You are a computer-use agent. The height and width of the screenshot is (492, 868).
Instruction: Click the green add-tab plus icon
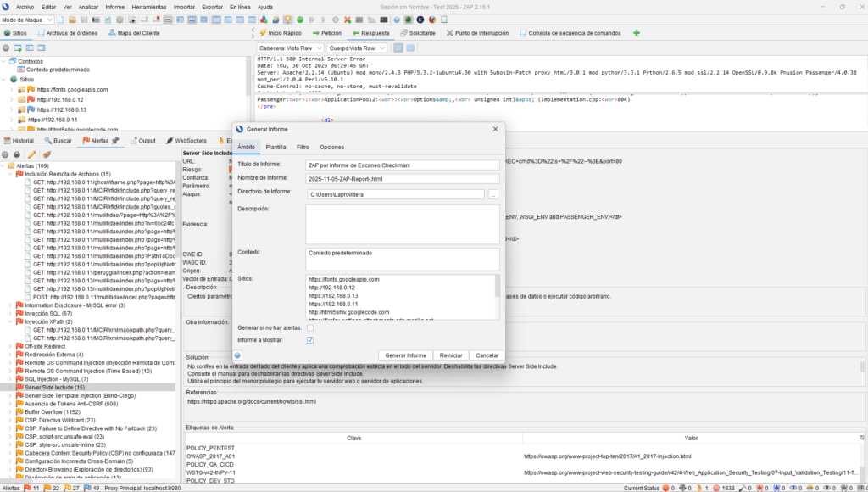click(x=637, y=33)
